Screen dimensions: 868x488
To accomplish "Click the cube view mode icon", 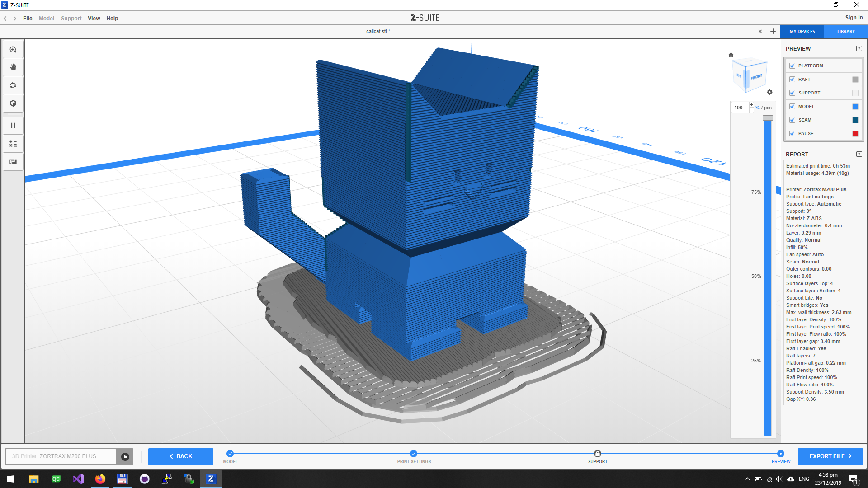I will point(13,103).
